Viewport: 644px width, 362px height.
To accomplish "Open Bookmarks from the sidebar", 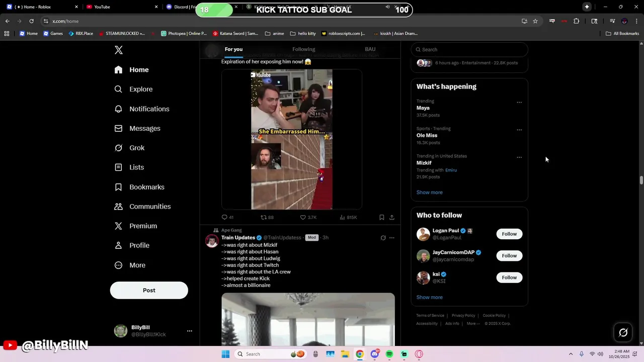I will click(139, 187).
